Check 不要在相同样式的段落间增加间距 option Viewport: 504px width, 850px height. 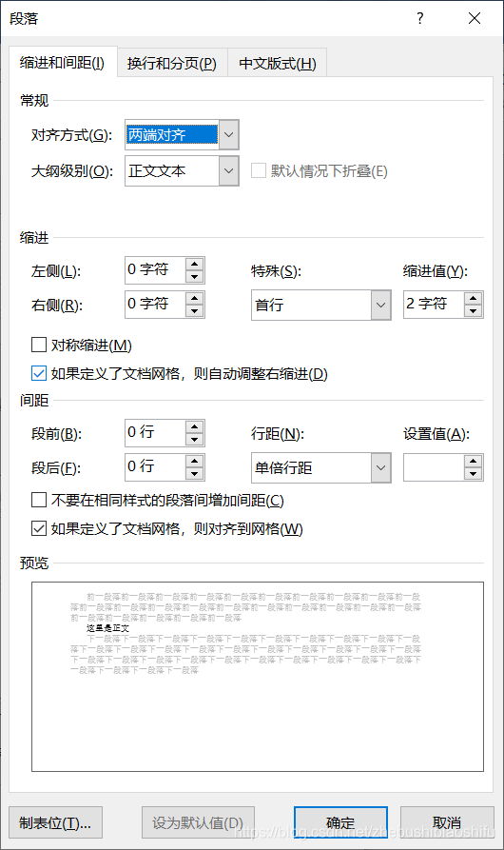pos(39,500)
